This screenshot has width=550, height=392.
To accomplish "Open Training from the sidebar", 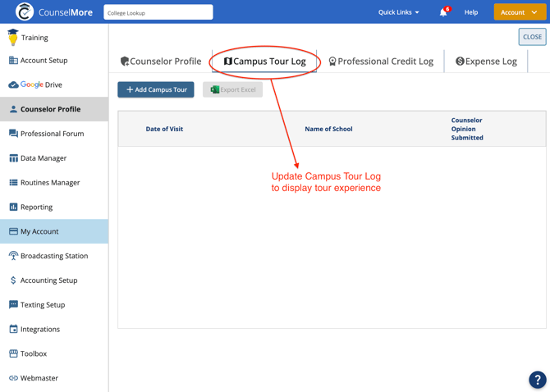I will tap(34, 38).
